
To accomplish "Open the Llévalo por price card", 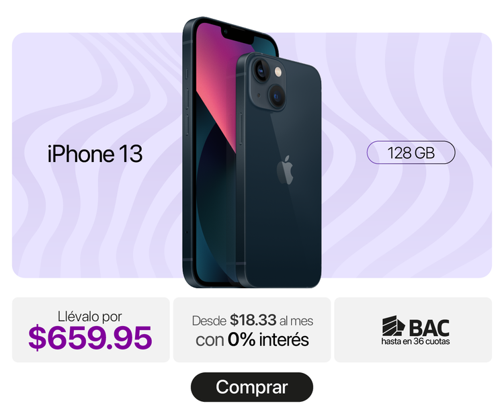I will tap(91, 330).
